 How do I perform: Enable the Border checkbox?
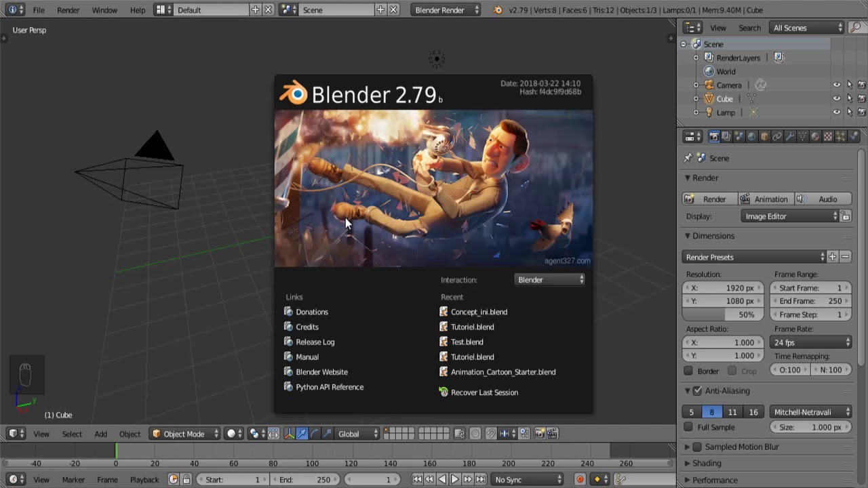click(688, 371)
